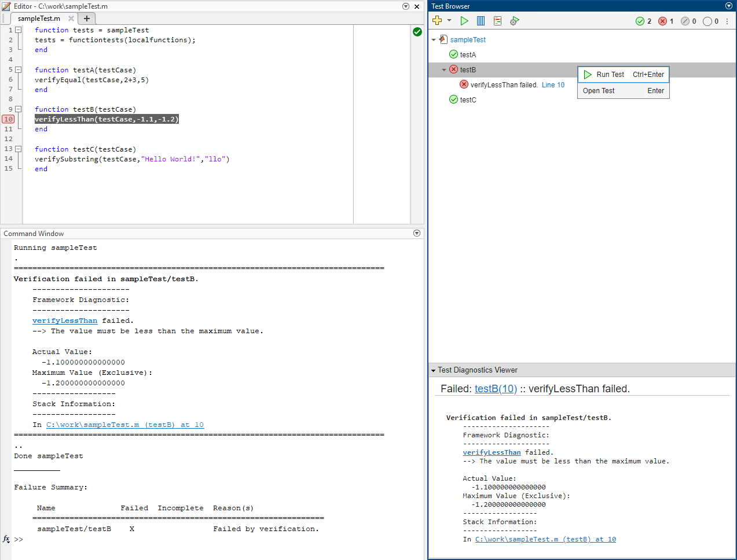This screenshot has width=737, height=560.
Task: Run all tests with green play icon
Action: (464, 21)
